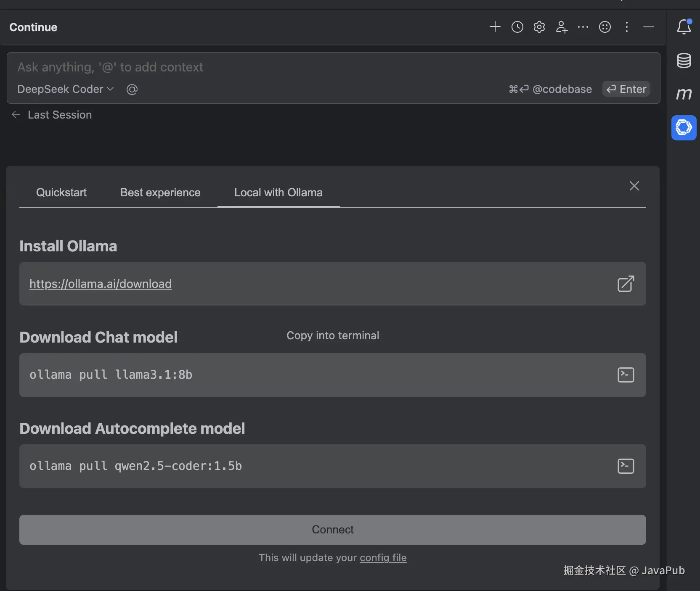Expand the DeepSeek Coder model dropdown
Screen dimensions: 700x591
(66, 89)
